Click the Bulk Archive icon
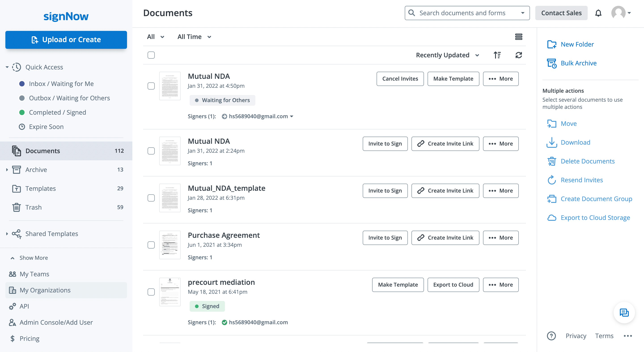The width and height of the screenshot is (644, 352). point(551,63)
